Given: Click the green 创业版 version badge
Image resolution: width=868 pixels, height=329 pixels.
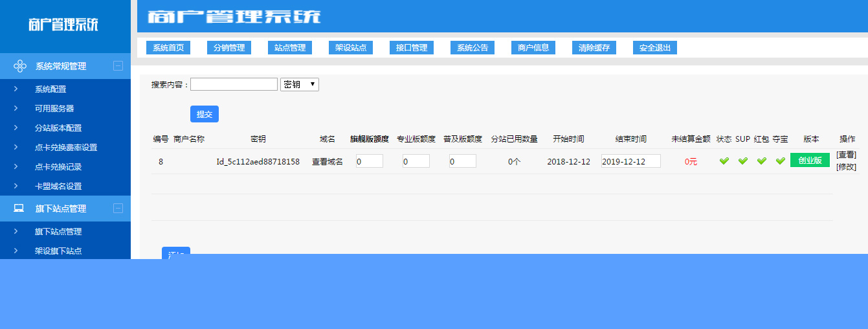Looking at the screenshot, I should [809, 161].
